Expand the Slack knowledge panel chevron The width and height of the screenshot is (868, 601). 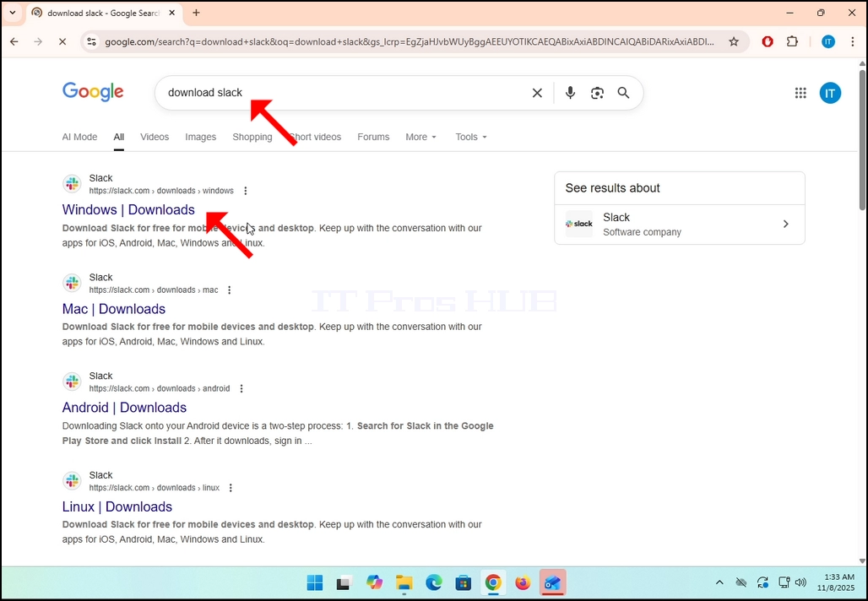click(785, 225)
